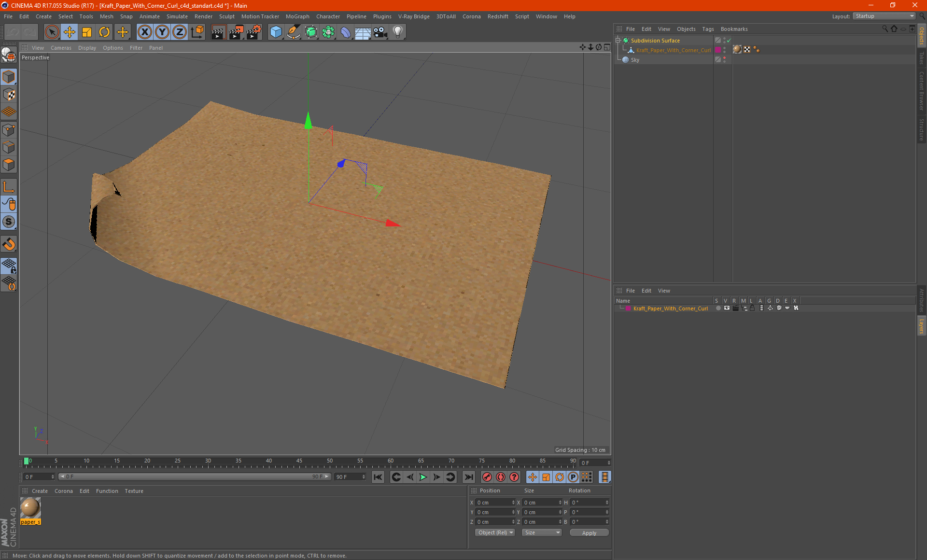Click frame 45 on the timeline ruler

click(x=299, y=461)
